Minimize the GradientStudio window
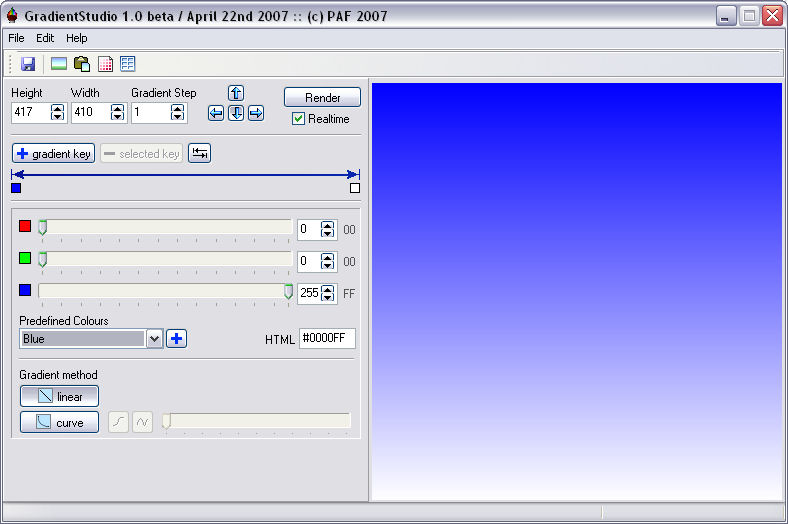Image resolution: width=788 pixels, height=524 pixels. 726,16
